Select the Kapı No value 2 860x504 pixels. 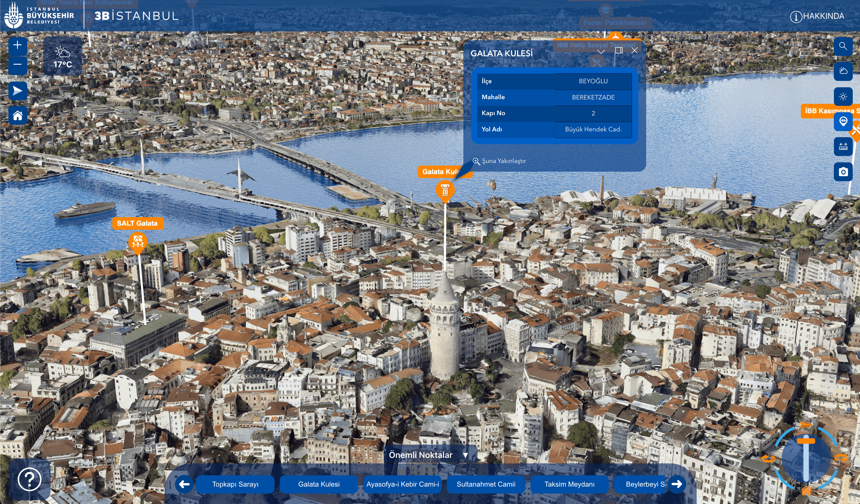click(x=593, y=113)
